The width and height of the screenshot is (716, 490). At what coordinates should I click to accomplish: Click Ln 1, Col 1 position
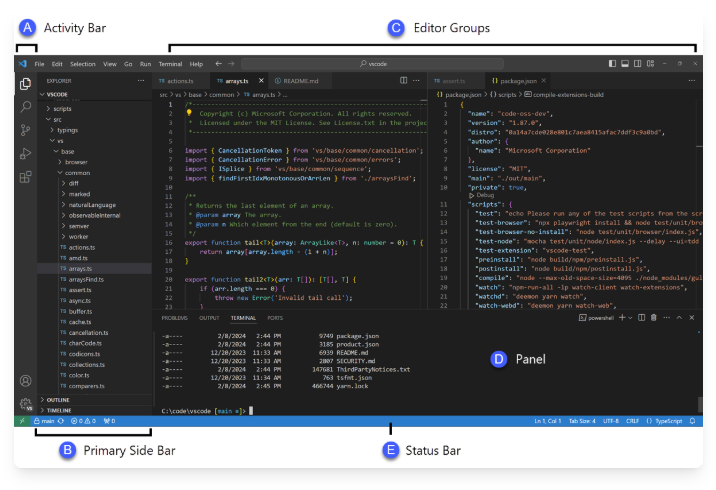548,421
